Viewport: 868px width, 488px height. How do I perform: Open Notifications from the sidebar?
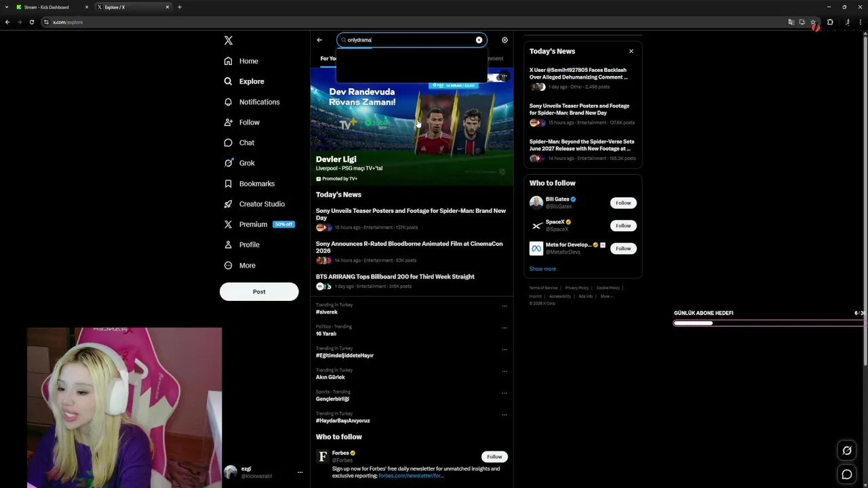(x=252, y=102)
